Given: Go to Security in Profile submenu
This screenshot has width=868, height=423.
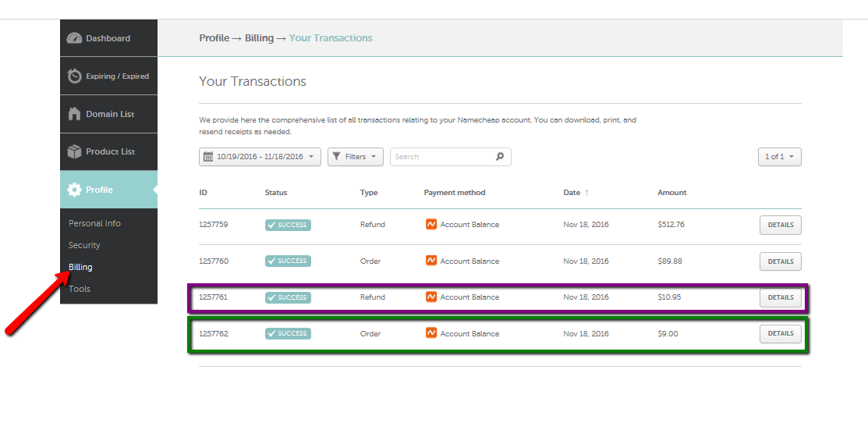Looking at the screenshot, I should (x=84, y=245).
